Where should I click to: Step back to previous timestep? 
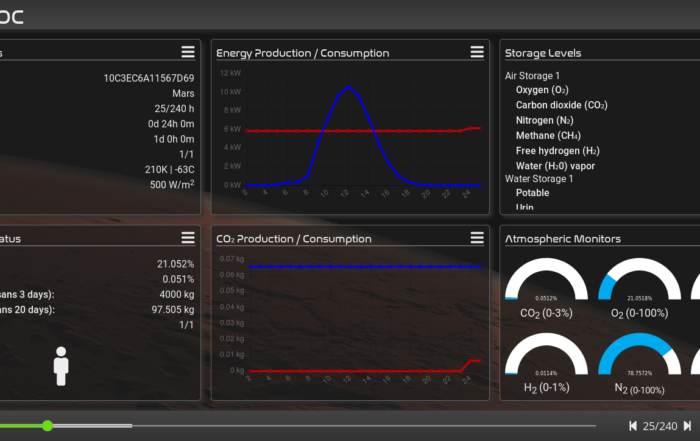pyautogui.click(x=633, y=426)
